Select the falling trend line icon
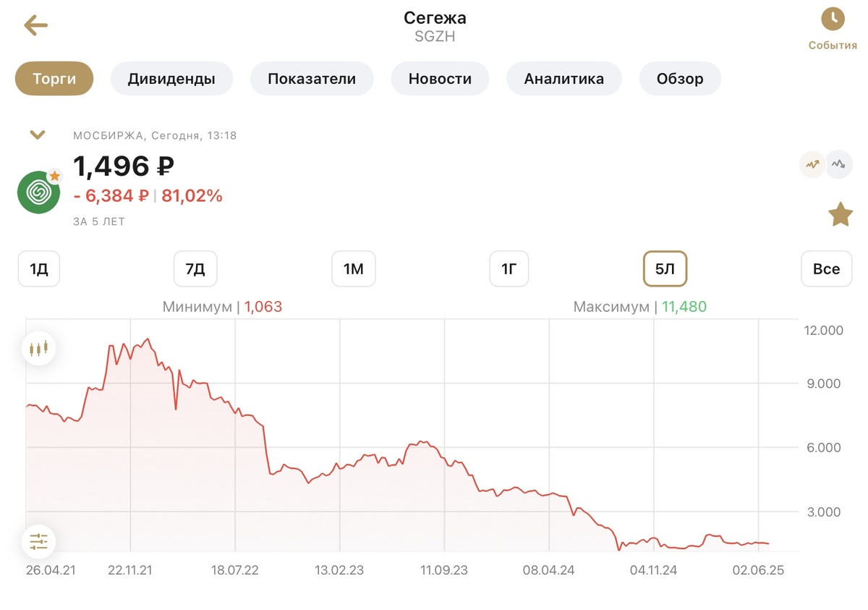The image size is (868, 610). pos(839,164)
